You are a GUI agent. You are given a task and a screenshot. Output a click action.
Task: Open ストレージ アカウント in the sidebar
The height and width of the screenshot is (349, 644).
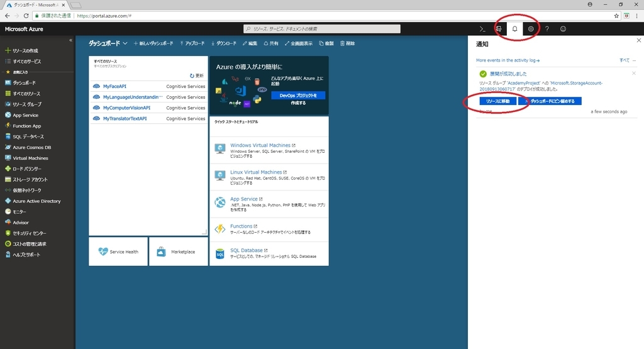26,179
